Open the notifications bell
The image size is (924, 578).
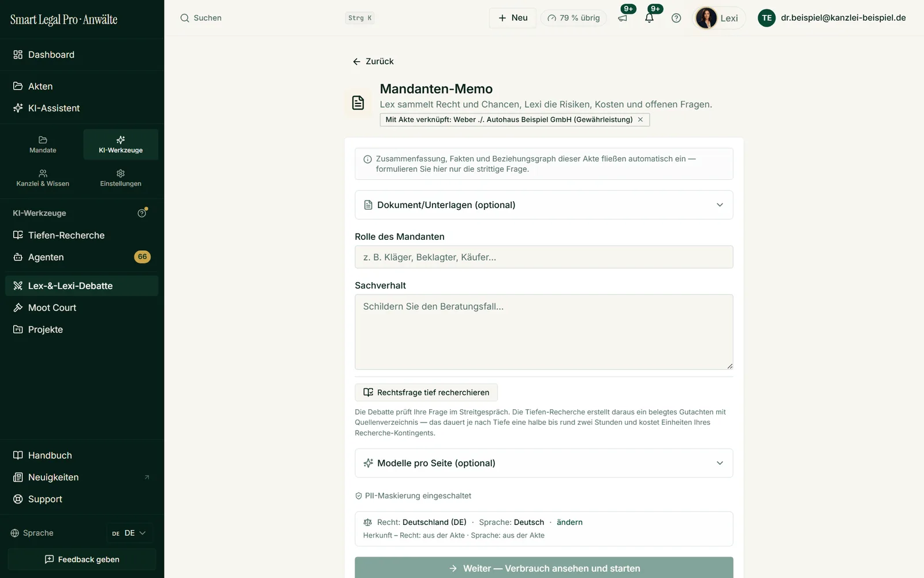point(649,18)
